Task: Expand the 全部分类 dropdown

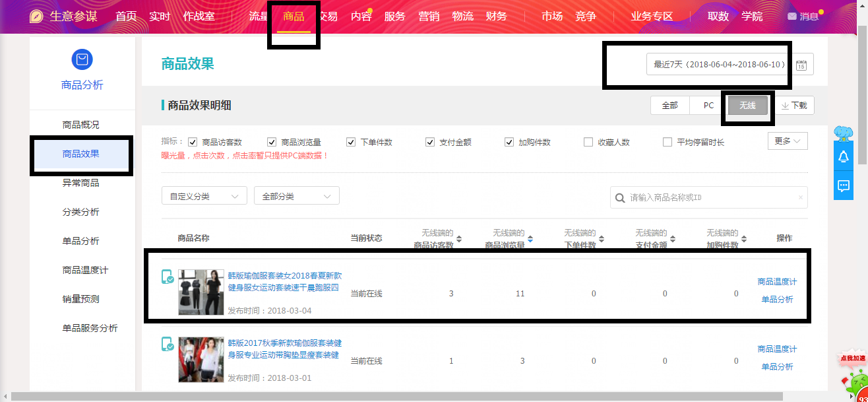Action: click(296, 196)
